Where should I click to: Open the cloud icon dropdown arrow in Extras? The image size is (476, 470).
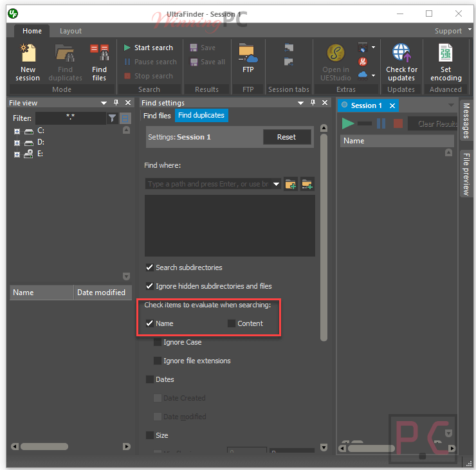pyautogui.click(x=373, y=75)
